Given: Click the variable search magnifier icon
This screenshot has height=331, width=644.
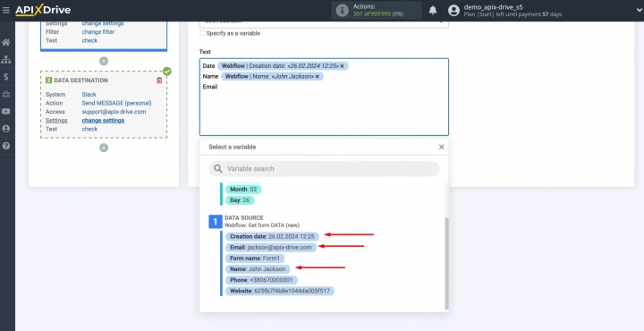Looking at the screenshot, I should [x=218, y=169].
